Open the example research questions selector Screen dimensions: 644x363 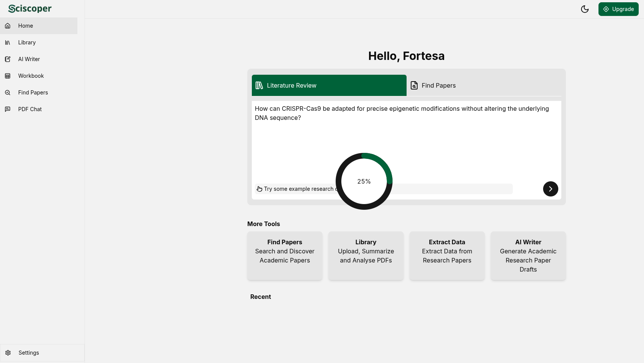[x=296, y=189]
